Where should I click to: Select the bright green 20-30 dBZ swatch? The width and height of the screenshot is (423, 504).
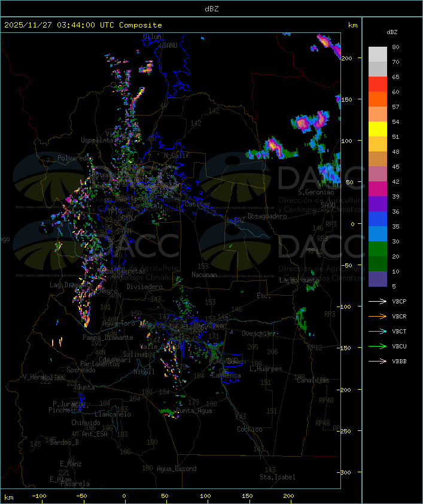point(378,249)
